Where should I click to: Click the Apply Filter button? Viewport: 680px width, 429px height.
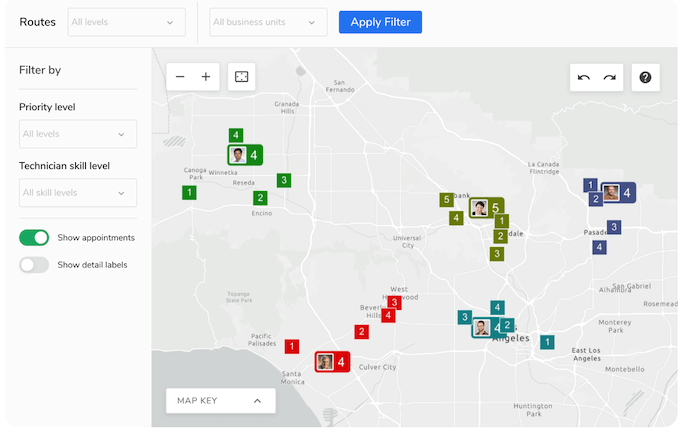380,22
